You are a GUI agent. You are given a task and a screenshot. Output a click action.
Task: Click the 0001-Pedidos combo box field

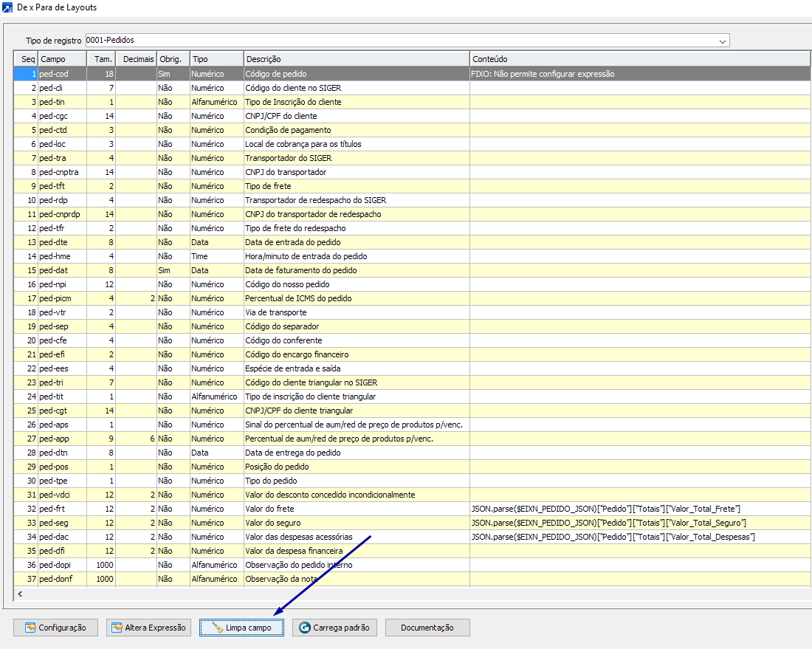pyautogui.click(x=399, y=41)
